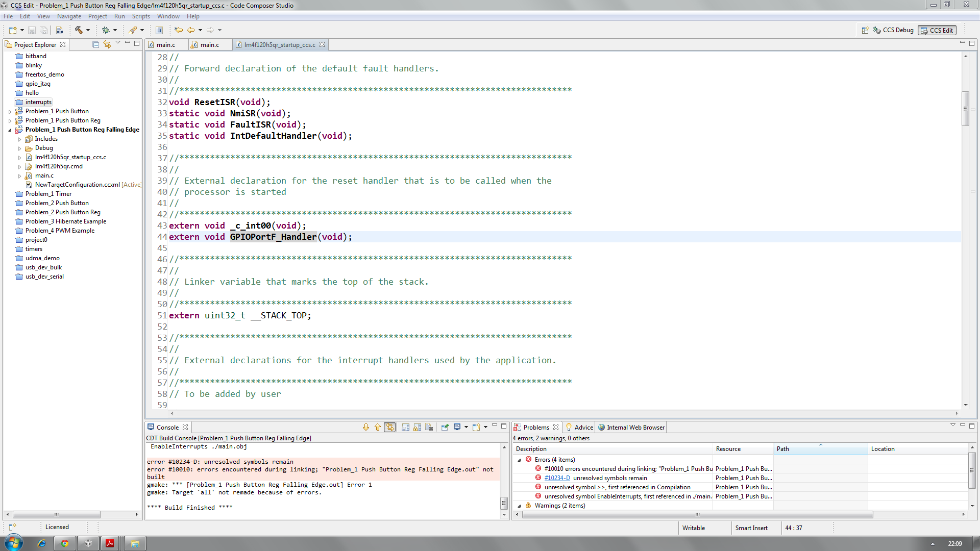The image size is (980, 551).
Task: Click the New file wizard icon
Action: (x=13, y=30)
